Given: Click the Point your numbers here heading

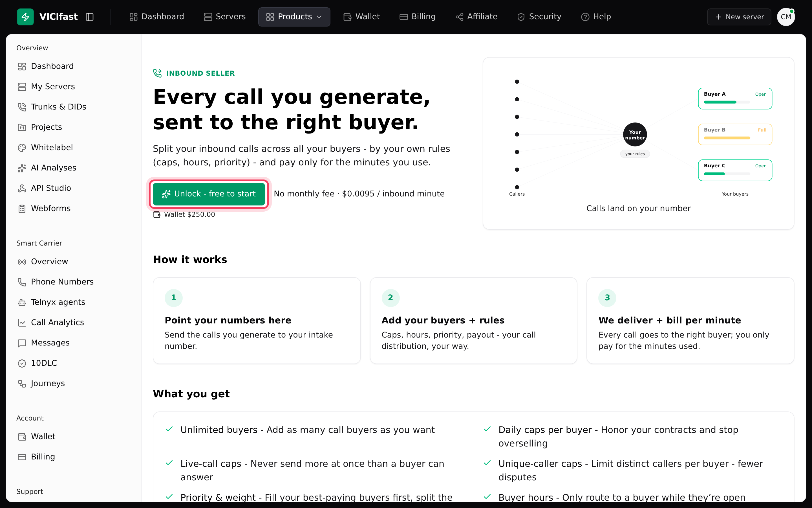Looking at the screenshot, I should (228, 321).
